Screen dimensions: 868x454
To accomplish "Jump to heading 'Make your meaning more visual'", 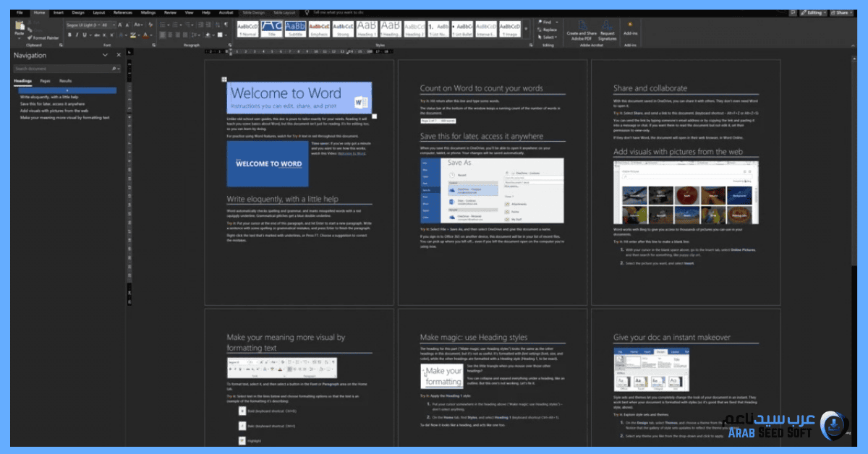I will pos(64,118).
